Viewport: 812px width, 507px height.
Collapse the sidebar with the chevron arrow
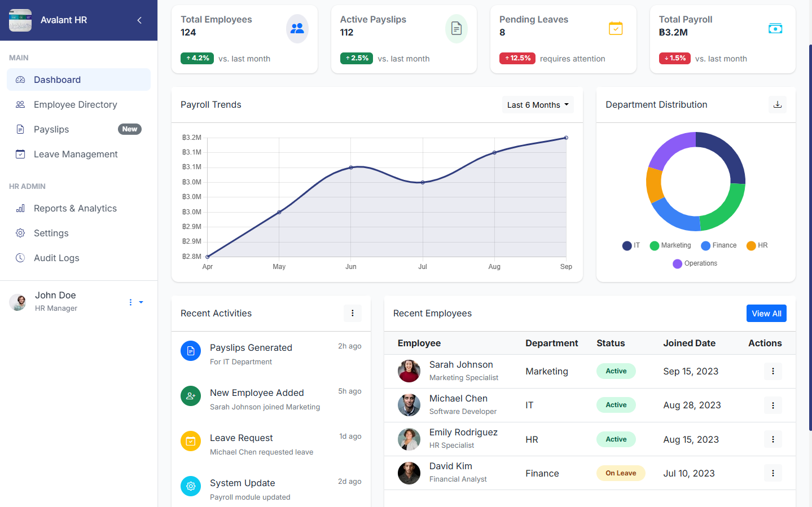[139, 20]
